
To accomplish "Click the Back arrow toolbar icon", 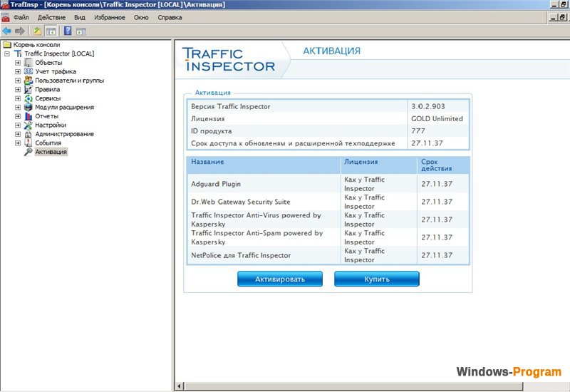I will click(6, 31).
